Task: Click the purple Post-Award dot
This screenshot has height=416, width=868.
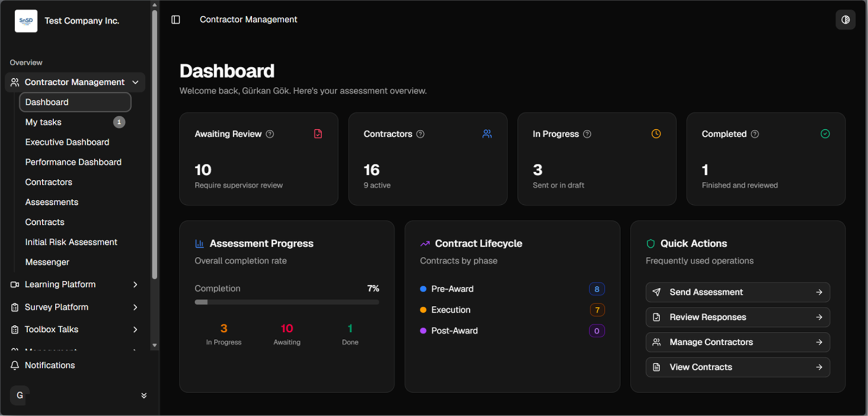Action: pos(423,331)
